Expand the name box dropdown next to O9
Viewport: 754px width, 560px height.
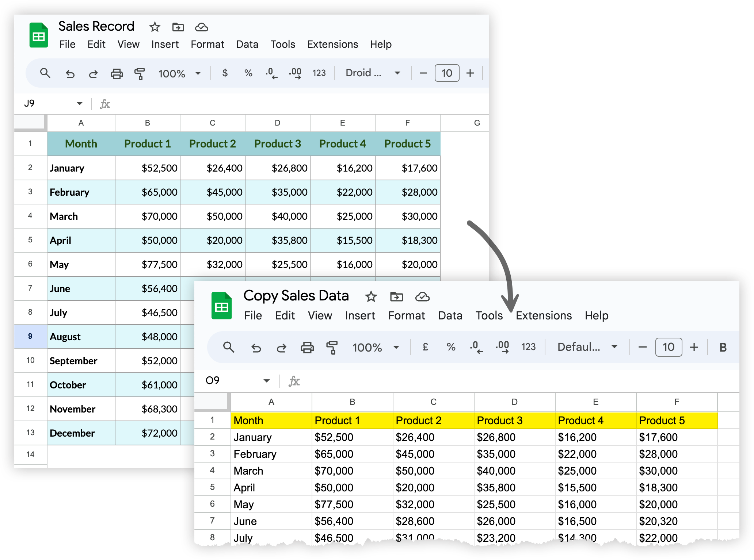pyautogui.click(x=267, y=380)
